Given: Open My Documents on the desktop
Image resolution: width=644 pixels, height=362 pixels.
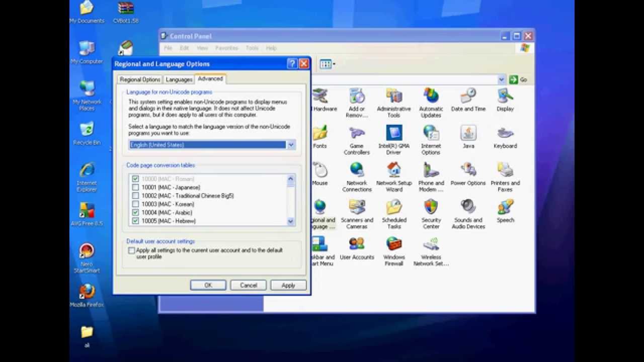Looking at the screenshot, I should [x=87, y=12].
